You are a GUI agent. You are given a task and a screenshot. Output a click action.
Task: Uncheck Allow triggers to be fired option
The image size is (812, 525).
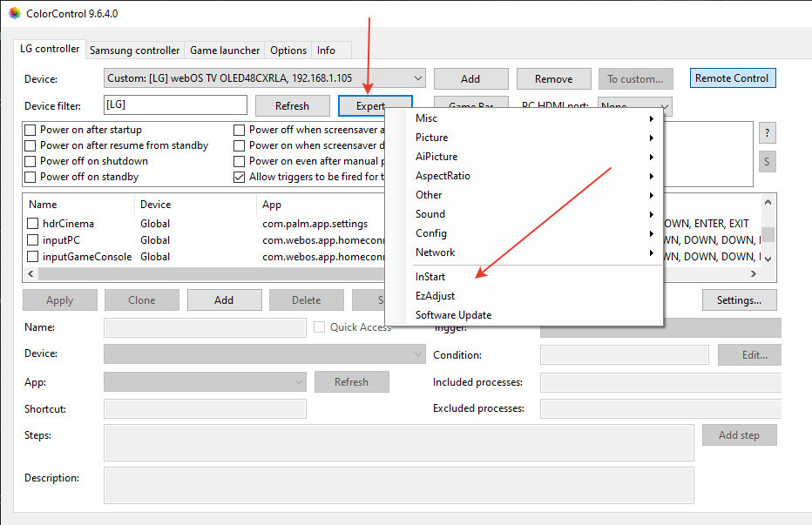240,177
